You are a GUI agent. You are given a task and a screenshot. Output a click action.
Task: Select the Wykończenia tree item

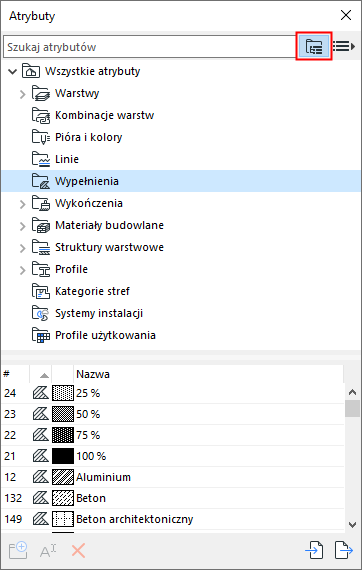coord(89,203)
